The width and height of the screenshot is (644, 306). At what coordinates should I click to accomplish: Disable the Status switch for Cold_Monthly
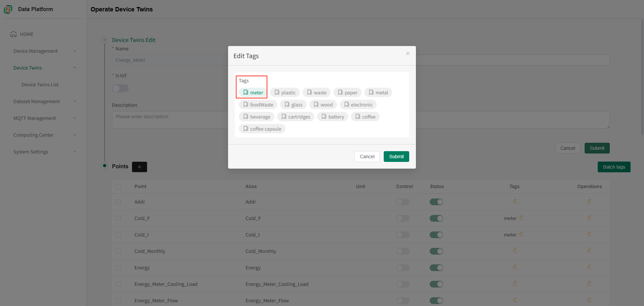pos(436,251)
